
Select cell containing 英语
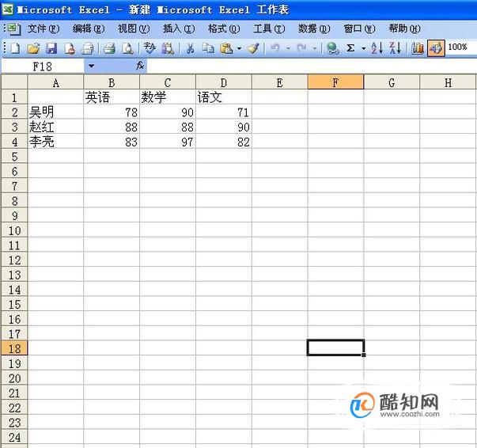112,97
